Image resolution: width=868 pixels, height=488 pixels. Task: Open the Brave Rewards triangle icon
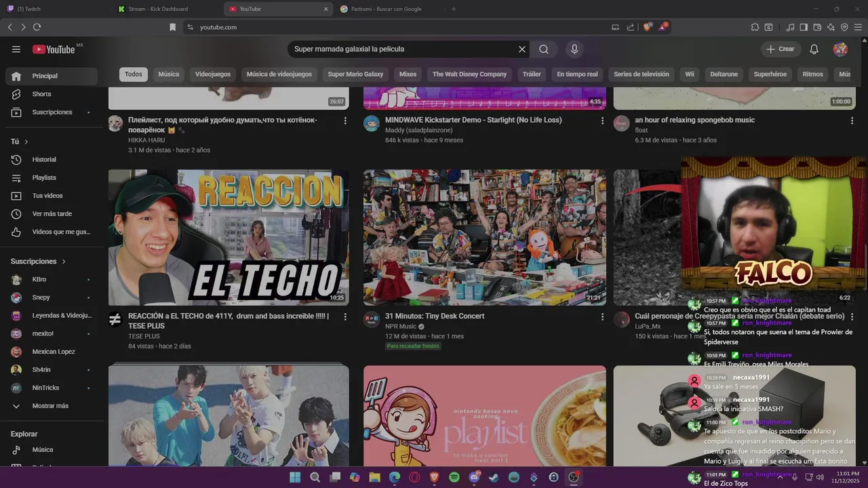(663, 27)
